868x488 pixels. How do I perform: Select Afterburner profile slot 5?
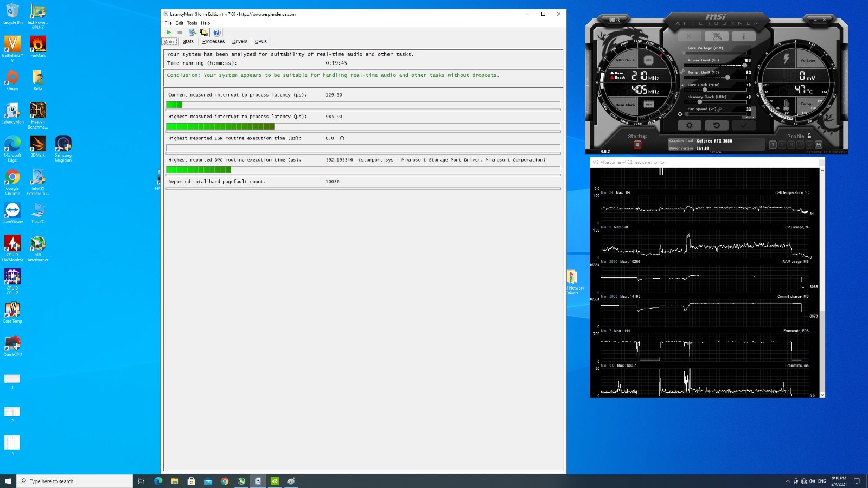click(809, 145)
